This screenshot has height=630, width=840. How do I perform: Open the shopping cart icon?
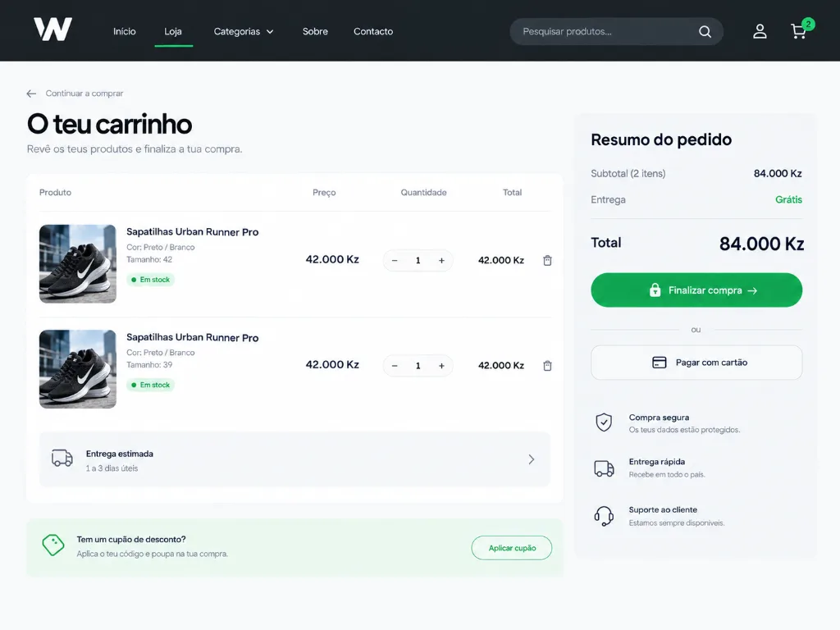click(799, 32)
